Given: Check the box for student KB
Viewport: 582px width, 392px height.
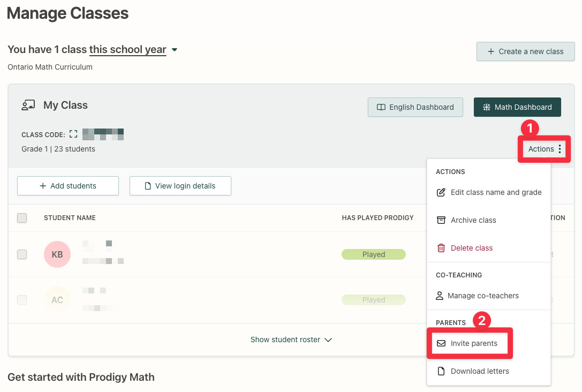Looking at the screenshot, I should [22, 254].
